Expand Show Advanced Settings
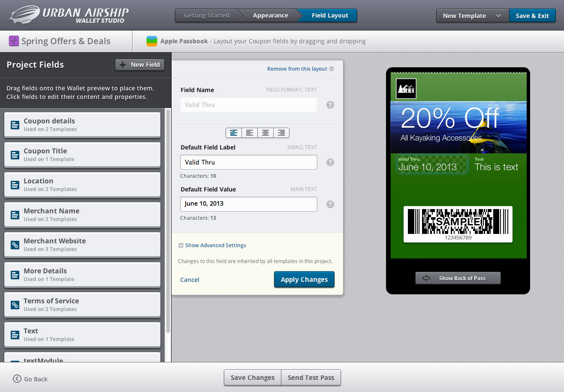564x392 pixels. (212, 245)
